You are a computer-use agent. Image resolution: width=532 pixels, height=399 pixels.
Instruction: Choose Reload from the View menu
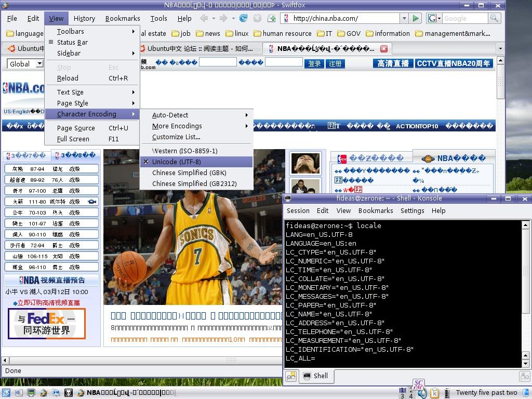coord(92,78)
